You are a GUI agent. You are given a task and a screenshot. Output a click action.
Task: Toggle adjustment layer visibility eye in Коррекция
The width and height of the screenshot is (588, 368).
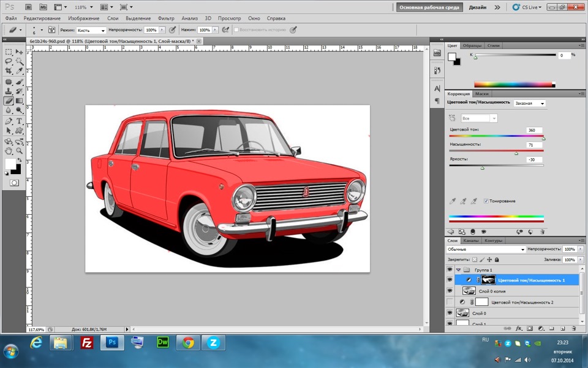[x=483, y=232]
